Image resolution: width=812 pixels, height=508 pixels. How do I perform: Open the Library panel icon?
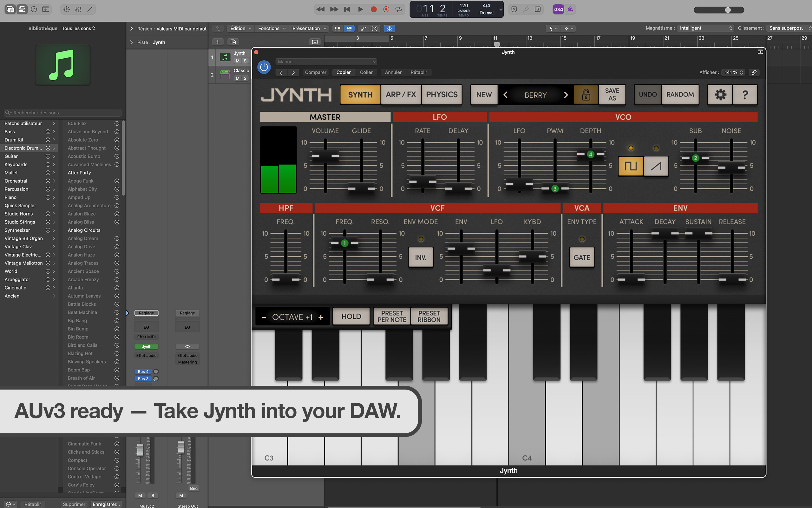click(x=10, y=10)
